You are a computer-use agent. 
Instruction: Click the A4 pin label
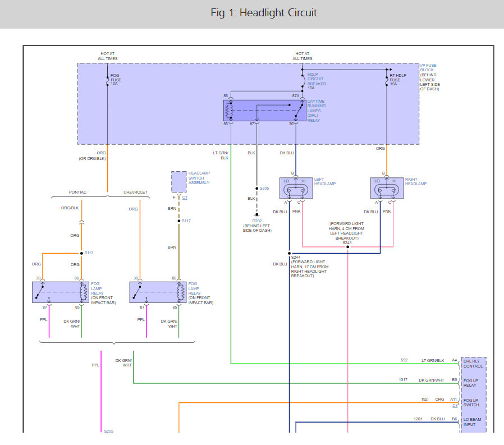point(454,360)
